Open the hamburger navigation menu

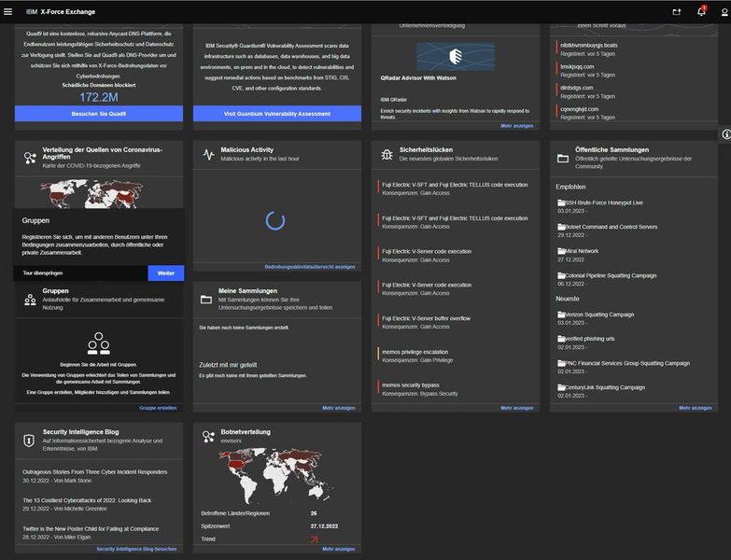7,11
